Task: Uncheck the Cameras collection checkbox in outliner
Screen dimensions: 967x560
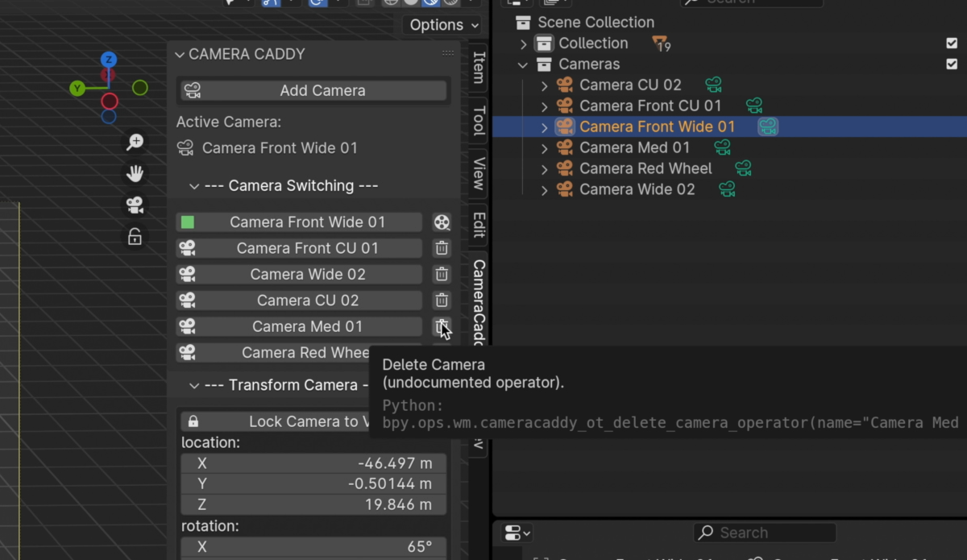Action: 952,64
